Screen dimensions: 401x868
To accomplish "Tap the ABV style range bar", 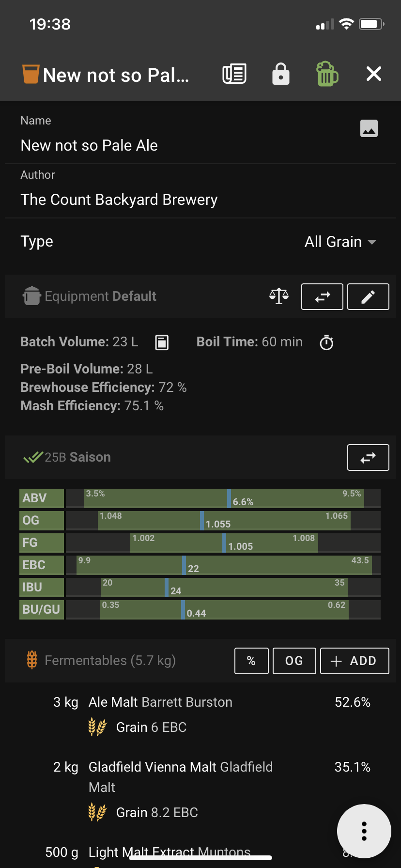I will click(223, 498).
